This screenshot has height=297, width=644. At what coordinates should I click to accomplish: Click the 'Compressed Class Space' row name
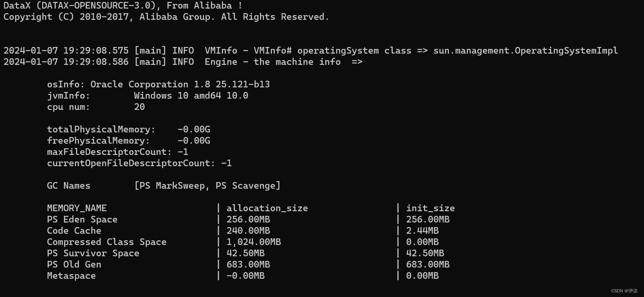[106, 242]
